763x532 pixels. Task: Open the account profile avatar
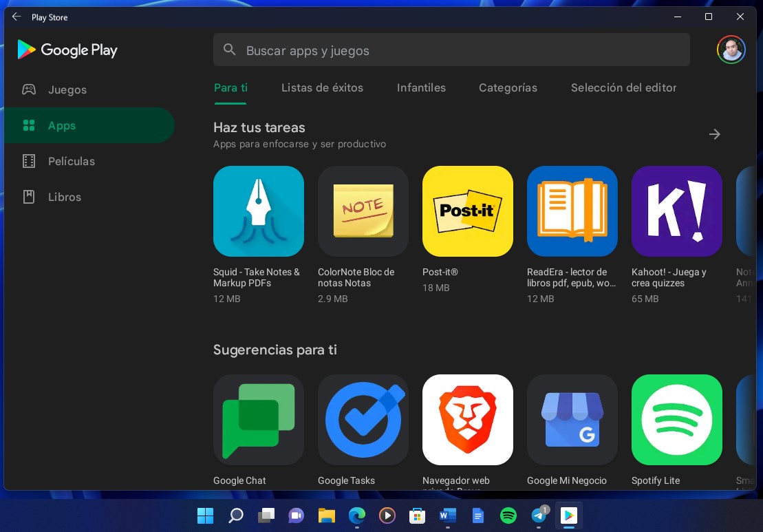731,50
